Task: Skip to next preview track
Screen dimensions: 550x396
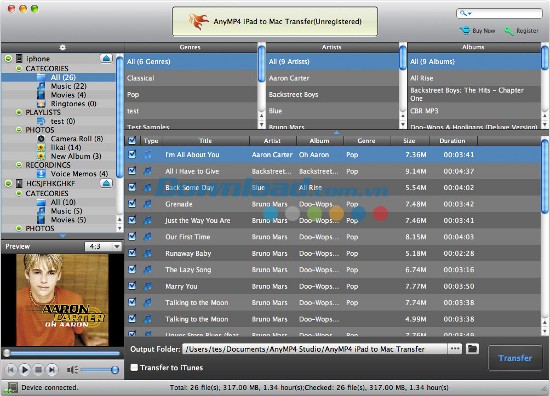Action: [x=52, y=369]
